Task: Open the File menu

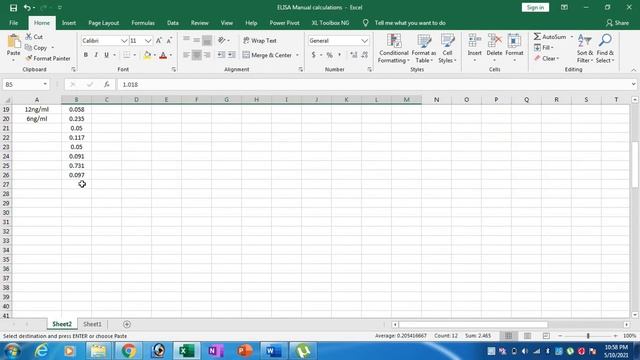Action: tap(13, 23)
